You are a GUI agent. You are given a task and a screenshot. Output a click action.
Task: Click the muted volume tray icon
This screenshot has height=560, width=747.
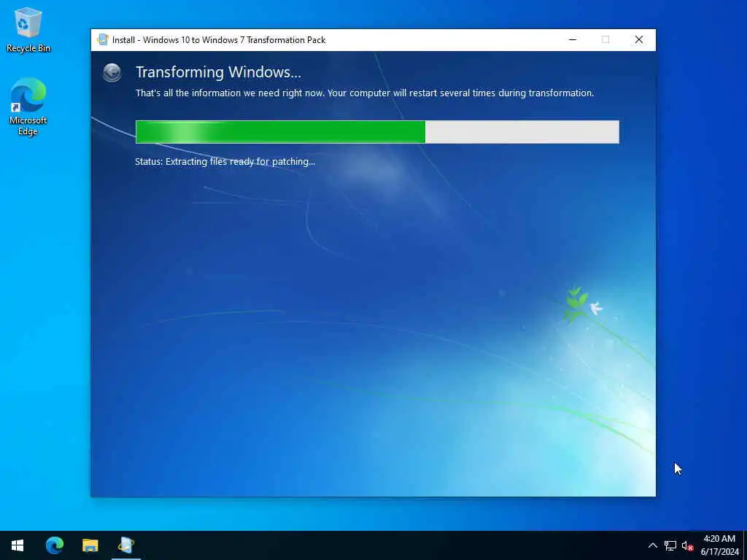coord(687,545)
